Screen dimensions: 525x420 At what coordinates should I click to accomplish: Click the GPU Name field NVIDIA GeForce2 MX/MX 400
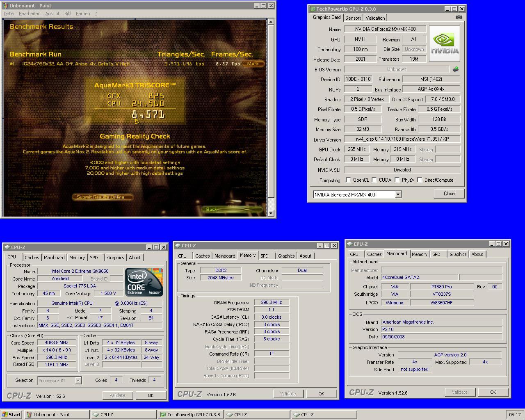pos(385,29)
